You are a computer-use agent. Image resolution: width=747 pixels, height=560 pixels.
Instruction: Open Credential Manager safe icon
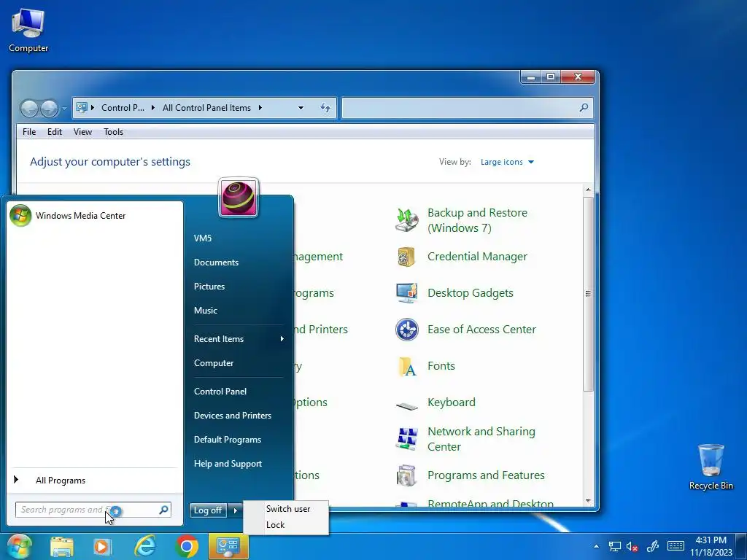[406, 257]
